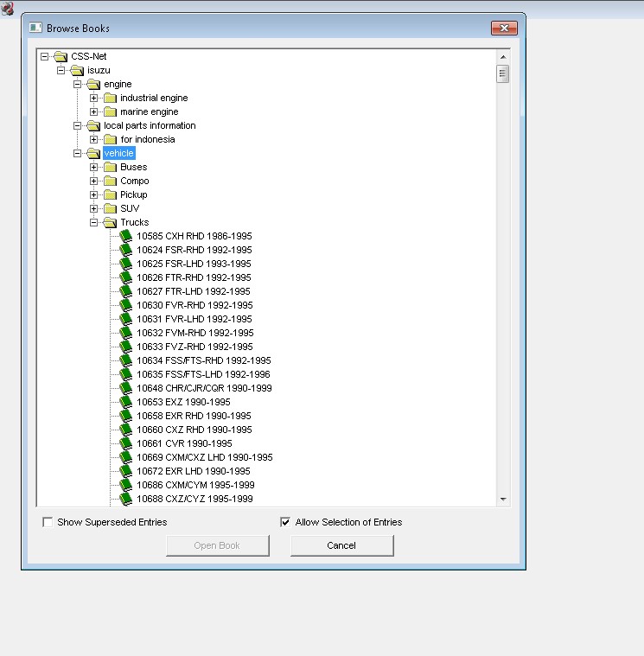Select the for indonesia label
The image size is (644, 656).
(148, 139)
